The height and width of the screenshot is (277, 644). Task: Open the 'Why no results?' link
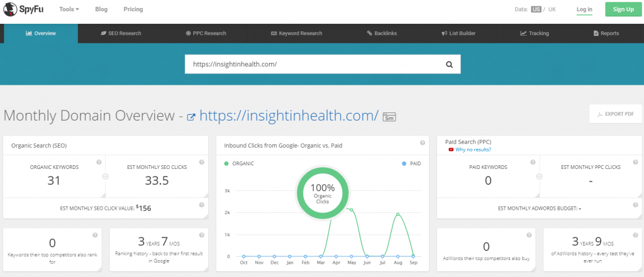point(473,149)
